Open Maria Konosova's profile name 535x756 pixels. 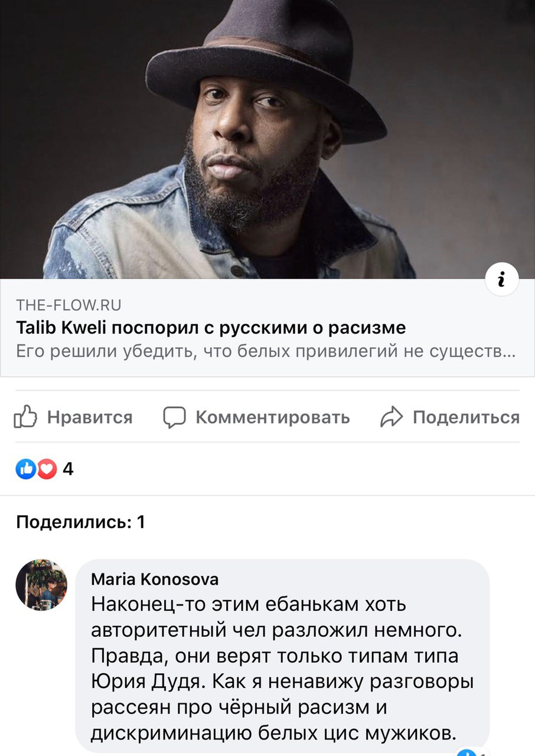coord(155,579)
